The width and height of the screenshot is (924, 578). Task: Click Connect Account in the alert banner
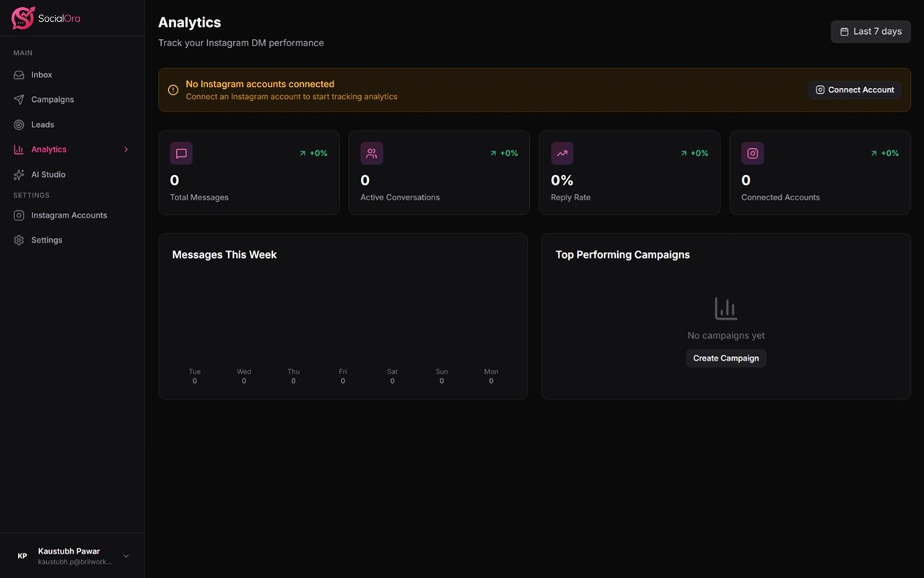tap(855, 90)
